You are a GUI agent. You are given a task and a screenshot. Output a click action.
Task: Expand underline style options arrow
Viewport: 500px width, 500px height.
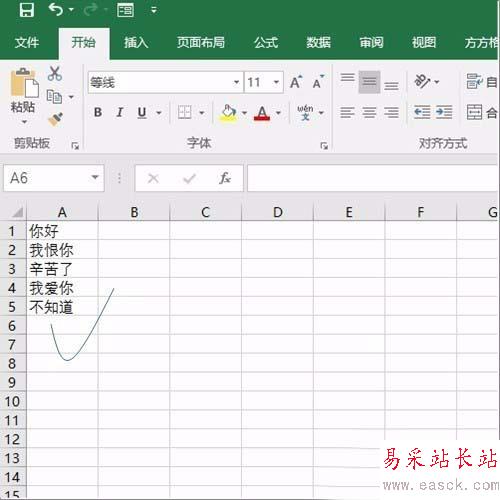[159, 113]
